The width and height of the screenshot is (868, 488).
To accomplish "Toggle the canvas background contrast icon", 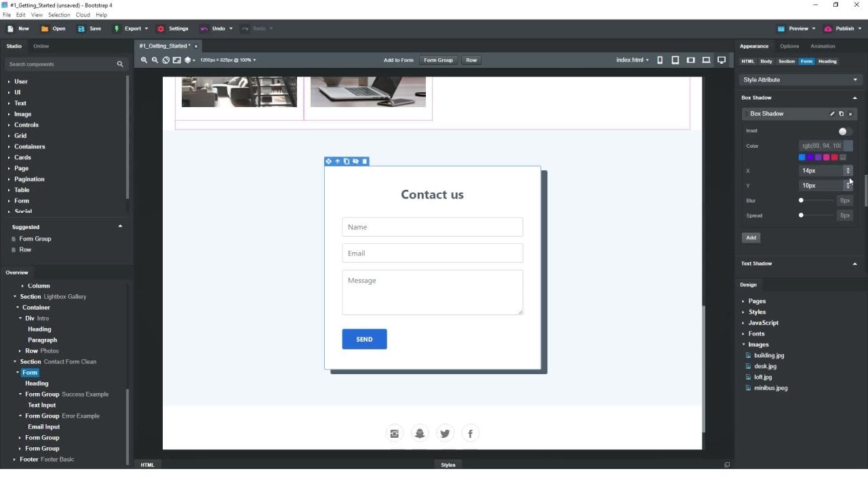I will [176, 60].
